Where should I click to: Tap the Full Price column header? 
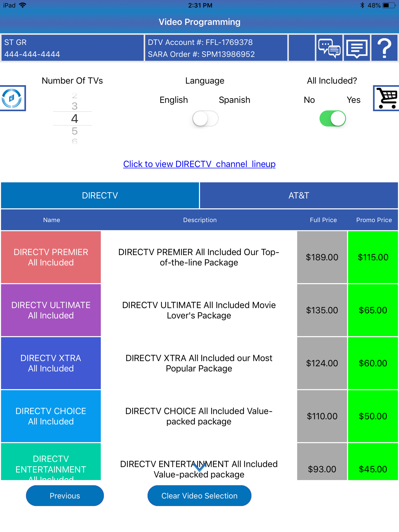coord(323,220)
